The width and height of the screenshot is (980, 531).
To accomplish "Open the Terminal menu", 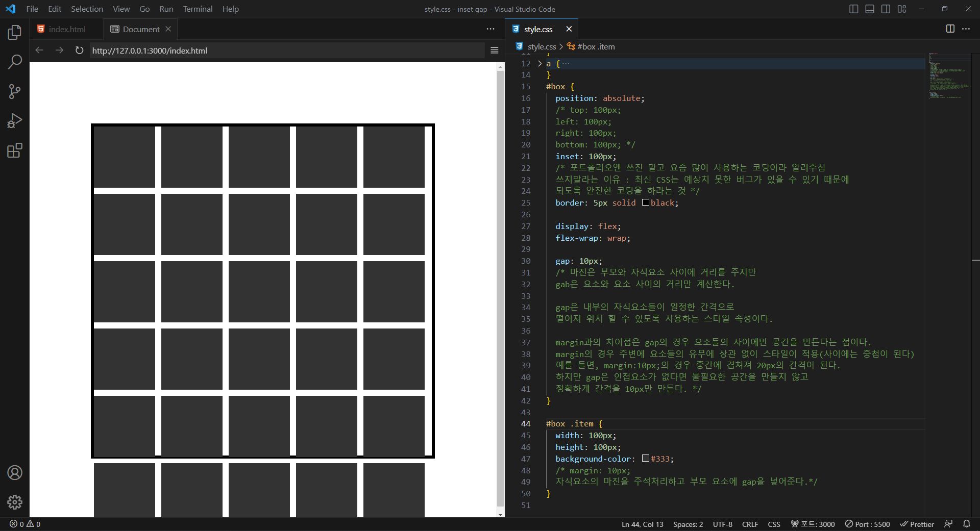I will pos(198,9).
